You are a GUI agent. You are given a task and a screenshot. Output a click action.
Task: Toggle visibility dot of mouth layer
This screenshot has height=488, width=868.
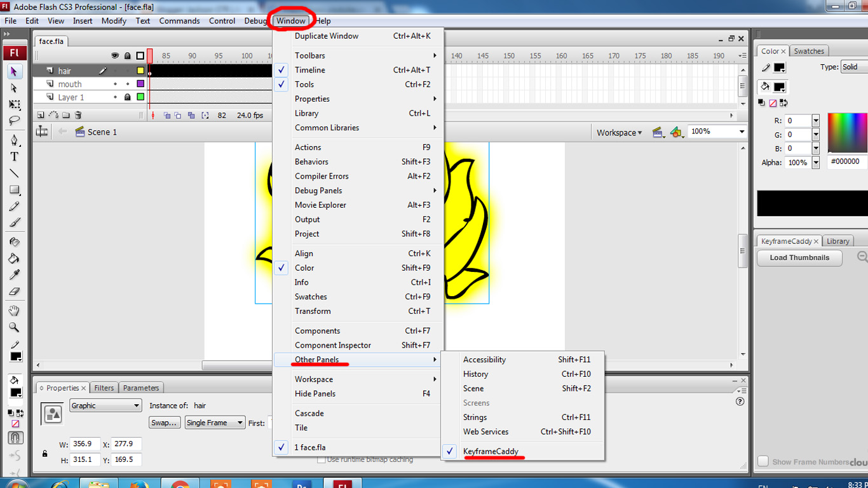coord(115,84)
